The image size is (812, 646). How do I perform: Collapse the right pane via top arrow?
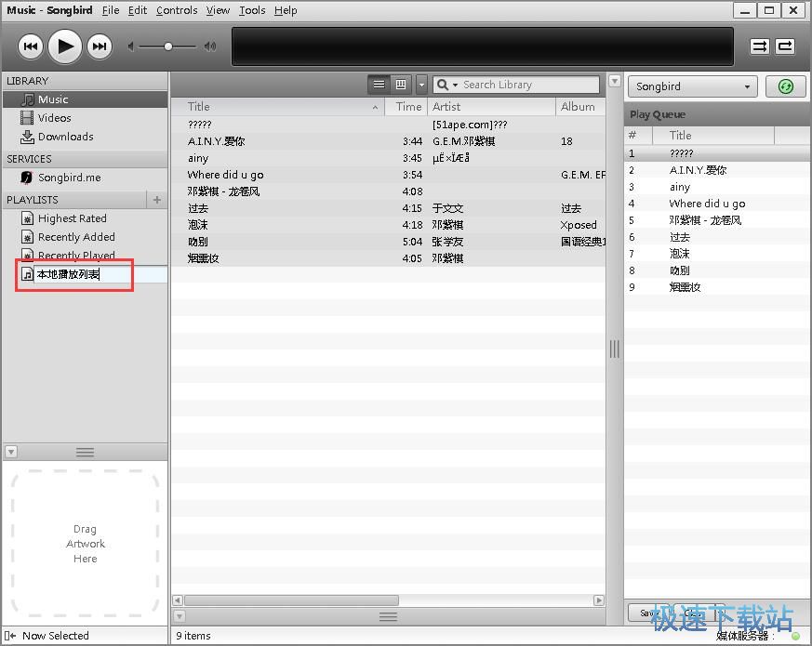click(x=615, y=81)
